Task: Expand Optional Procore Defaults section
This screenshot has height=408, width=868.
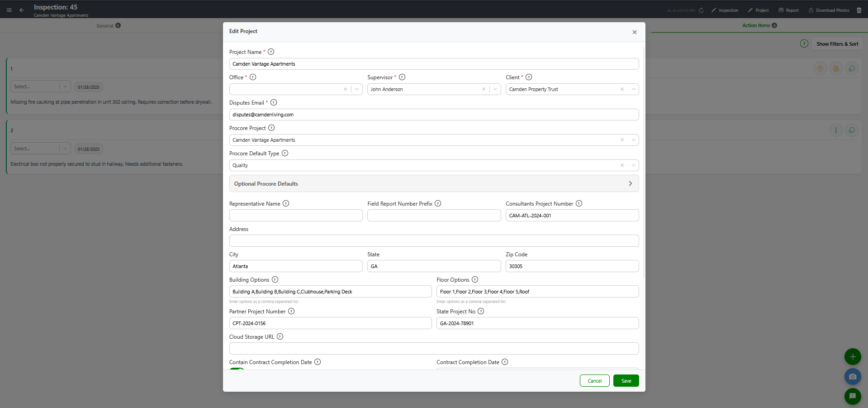Action: [434, 184]
